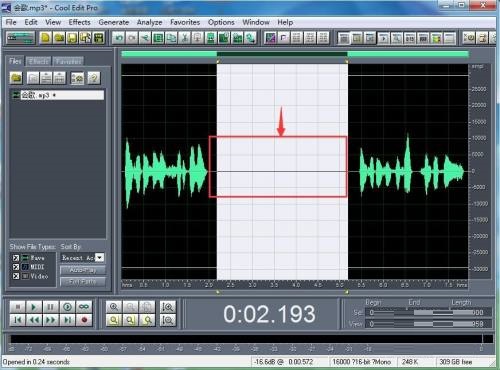The image size is (500, 370).
Task: Click the Full Paths button
Action: pos(83,282)
